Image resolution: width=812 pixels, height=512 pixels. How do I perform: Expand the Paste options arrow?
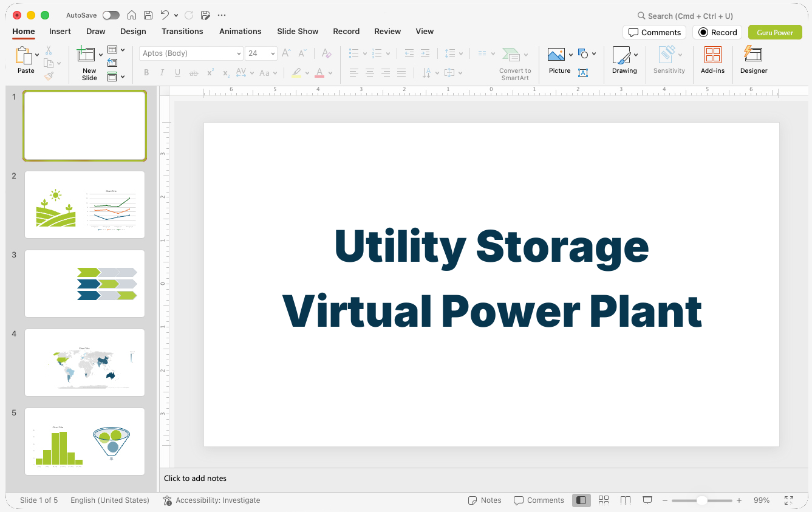(37, 55)
